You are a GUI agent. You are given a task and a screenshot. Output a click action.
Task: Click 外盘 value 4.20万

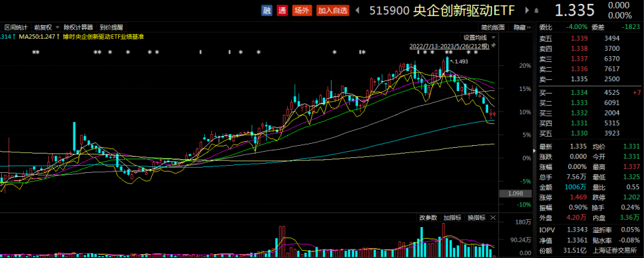[575, 217]
